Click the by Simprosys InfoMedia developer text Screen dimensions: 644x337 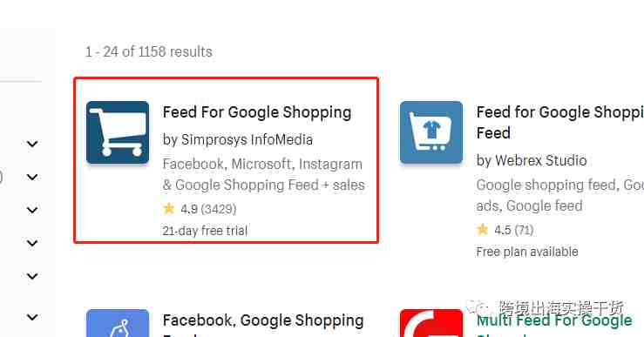tap(238, 139)
